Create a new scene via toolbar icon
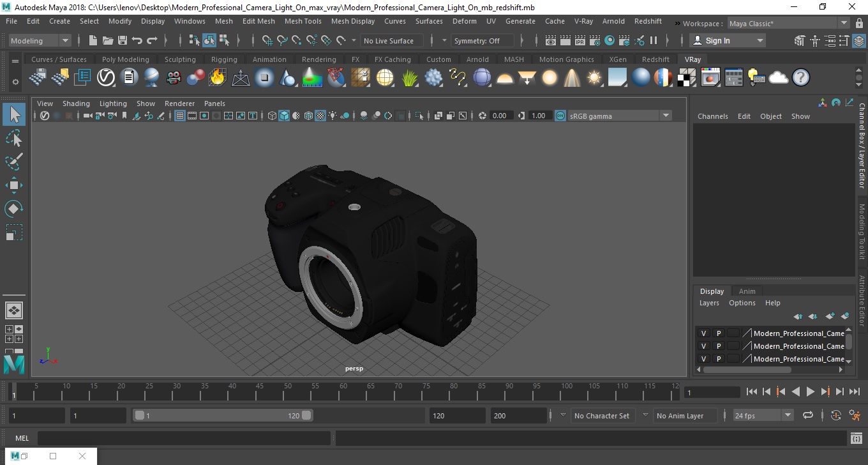This screenshot has height=465, width=868. (93, 40)
